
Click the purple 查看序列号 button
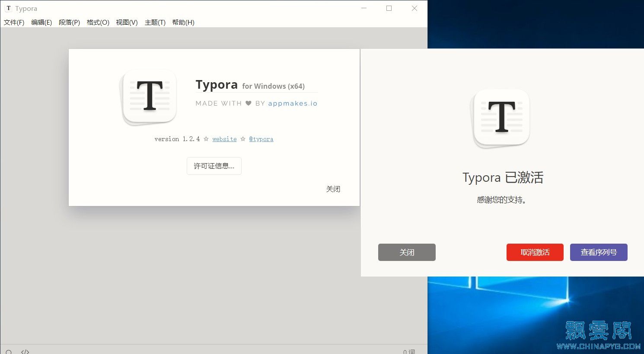click(x=599, y=252)
